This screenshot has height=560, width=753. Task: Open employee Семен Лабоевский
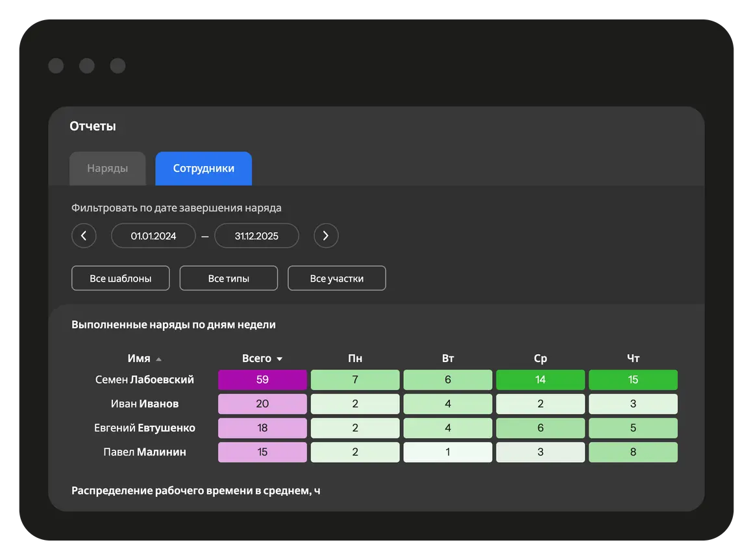coord(144,380)
